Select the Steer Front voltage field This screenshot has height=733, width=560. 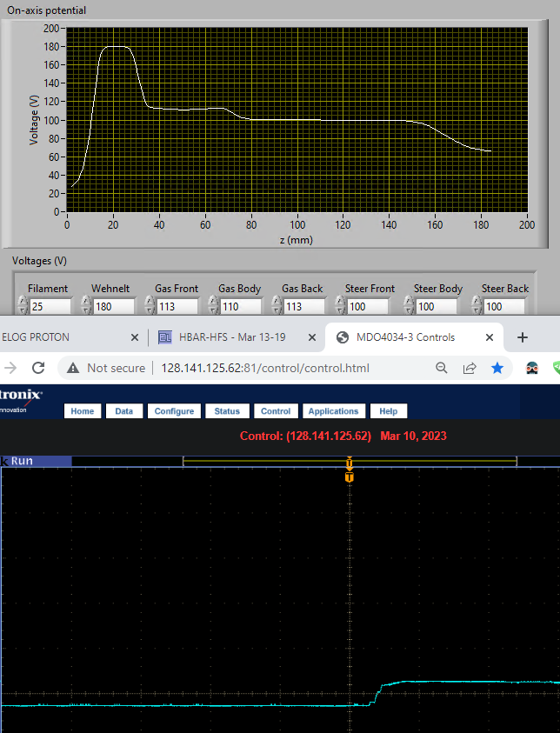click(x=368, y=307)
